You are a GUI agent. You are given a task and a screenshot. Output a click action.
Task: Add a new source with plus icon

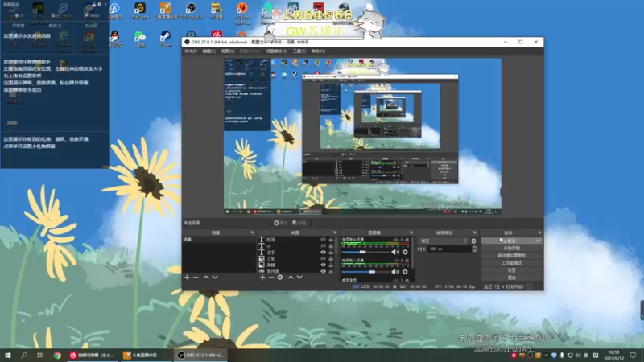pyautogui.click(x=262, y=278)
